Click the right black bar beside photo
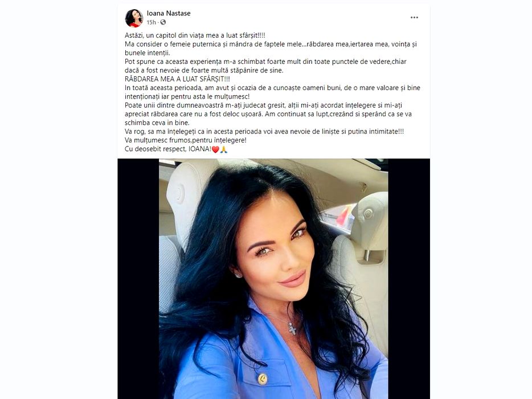Image resolution: width=532 pixels, height=399 pixels. [409, 279]
